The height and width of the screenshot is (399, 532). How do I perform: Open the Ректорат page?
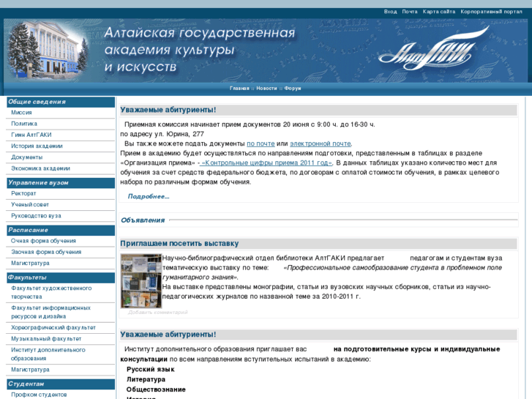tap(23, 193)
